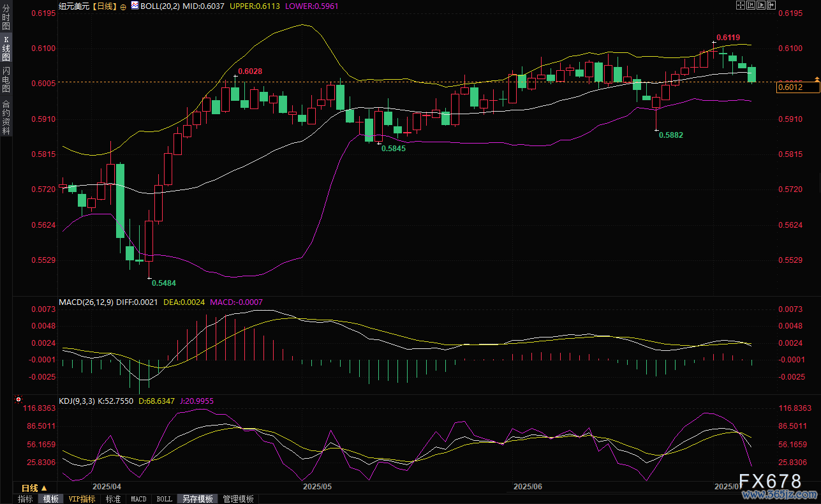Image resolution: width=821 pixels, height=504 pixels.
Task: Click the D:68.6347 value
Action: [x=157, y=401]
